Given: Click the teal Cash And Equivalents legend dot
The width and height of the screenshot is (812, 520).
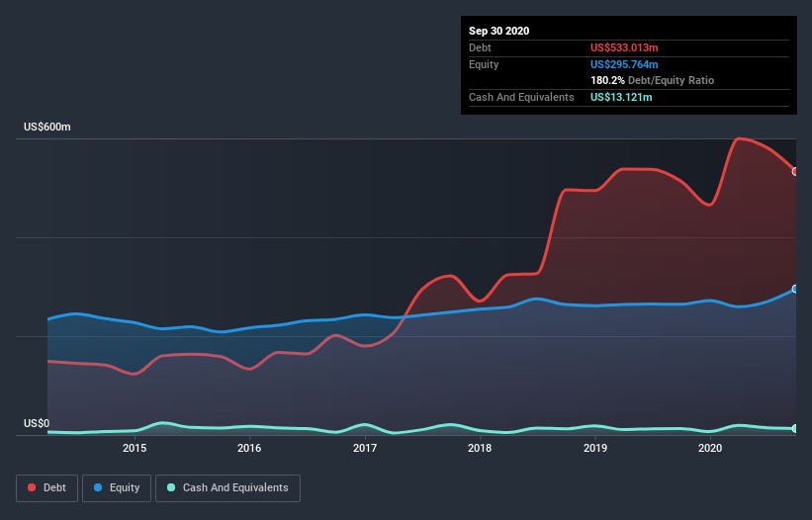Looking at the screenshot, I should 171,487.
